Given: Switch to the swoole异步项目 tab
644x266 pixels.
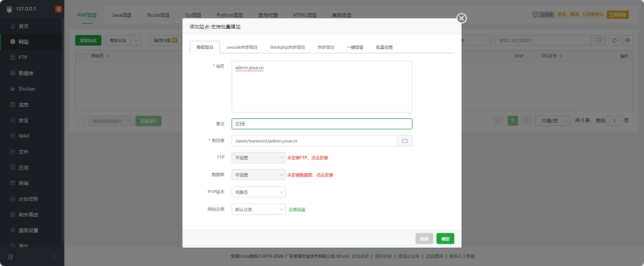Looking at the screenshot, I should pyautogui.click(x=242, y=47).
